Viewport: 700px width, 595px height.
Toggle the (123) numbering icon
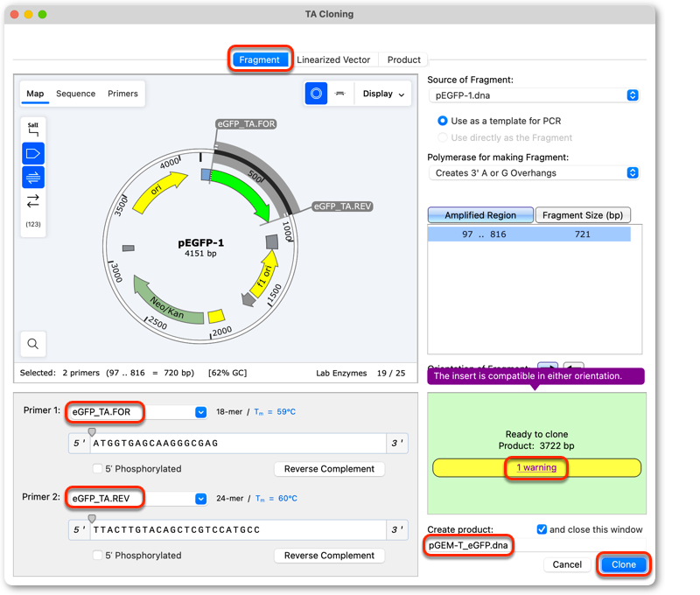click(33, 224)
